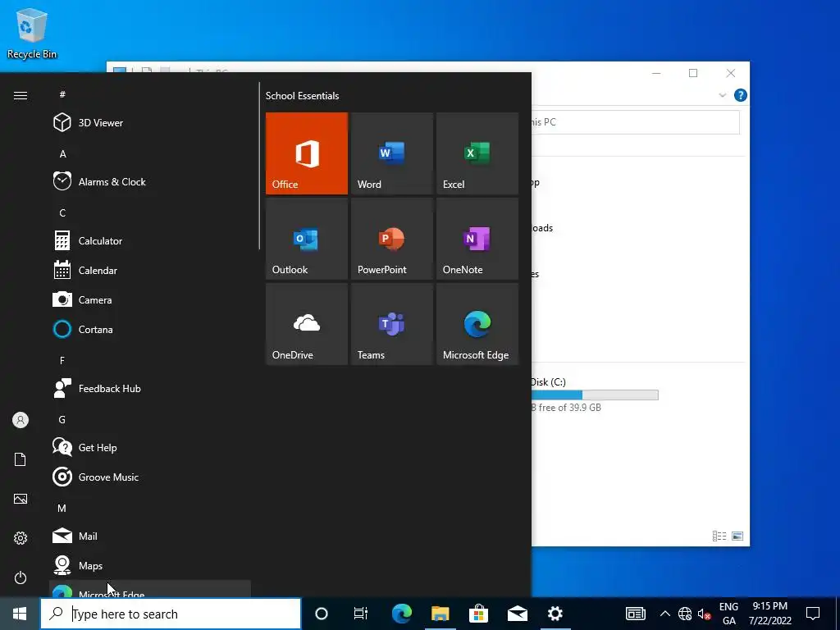Open Settings from the Start sidebar

point(21,538)
